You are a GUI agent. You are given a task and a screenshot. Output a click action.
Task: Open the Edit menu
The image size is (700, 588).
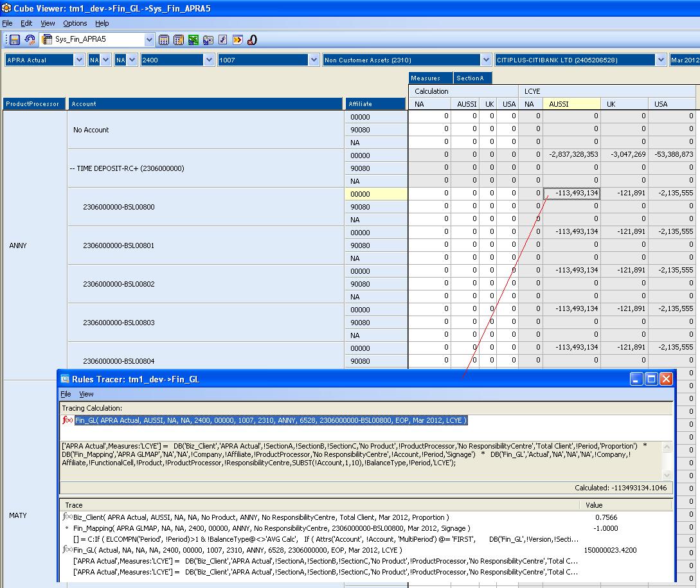26,23
